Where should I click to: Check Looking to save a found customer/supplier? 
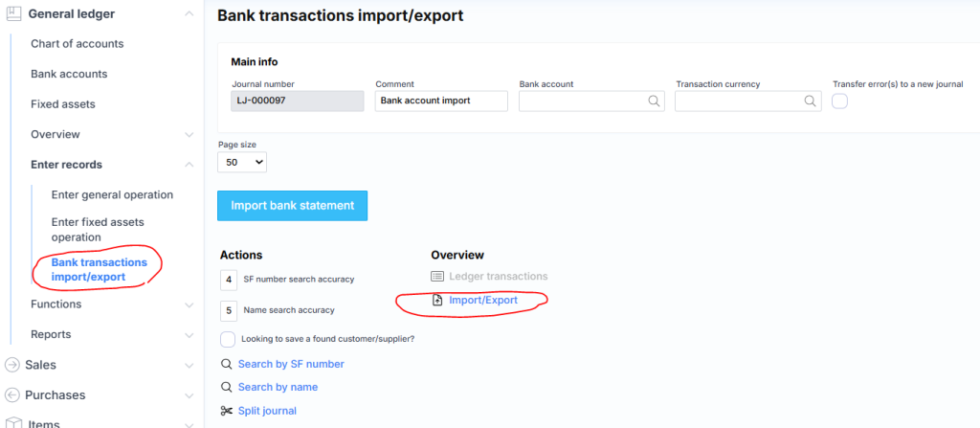click(x=228, y=339)
